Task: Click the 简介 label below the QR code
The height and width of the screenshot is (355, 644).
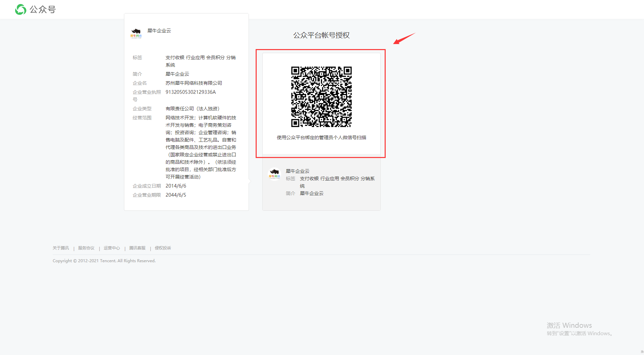Action: (x=291, y=193)
